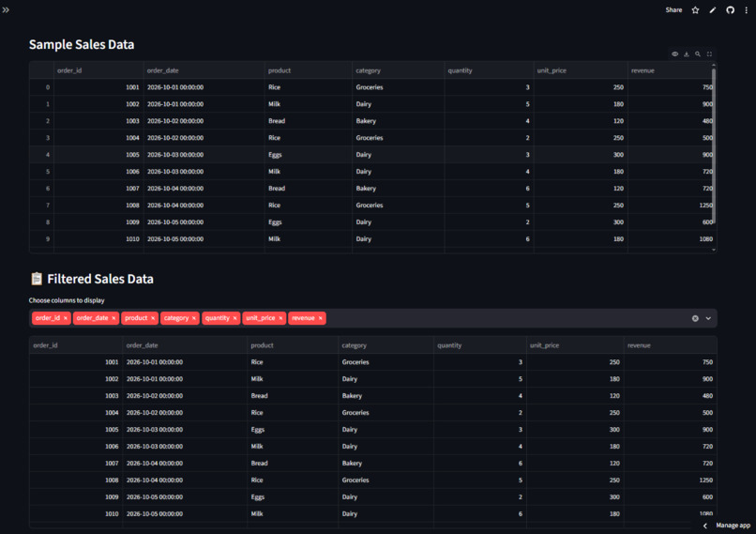Sort sample table by order_id header
756x534 pixels.
tap(98, 70)
